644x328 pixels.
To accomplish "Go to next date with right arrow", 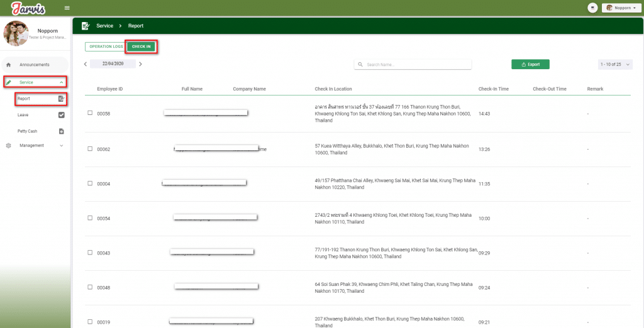I will click(140, 64).
